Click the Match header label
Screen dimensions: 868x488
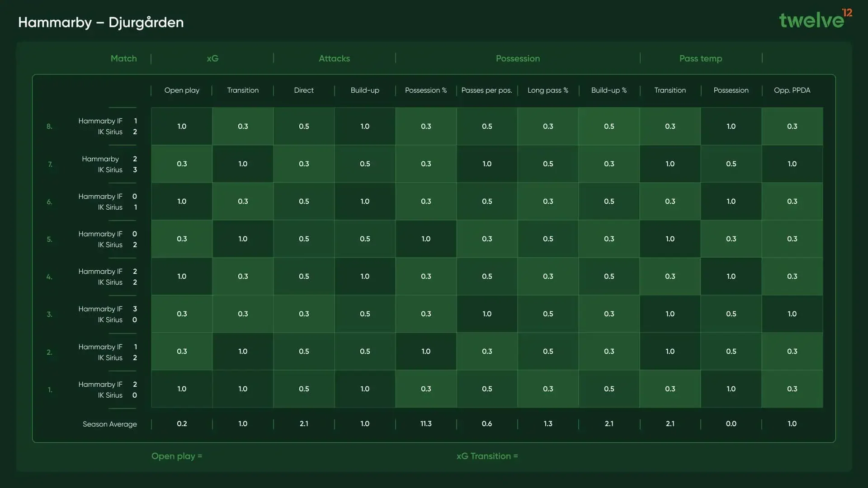pyautogui.click(x=123, y=58)
